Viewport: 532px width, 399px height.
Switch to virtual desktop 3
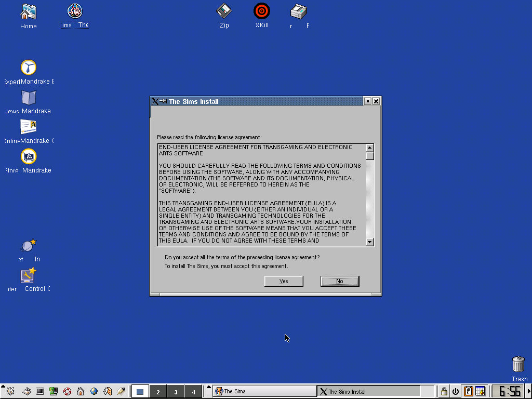(176, 392)
